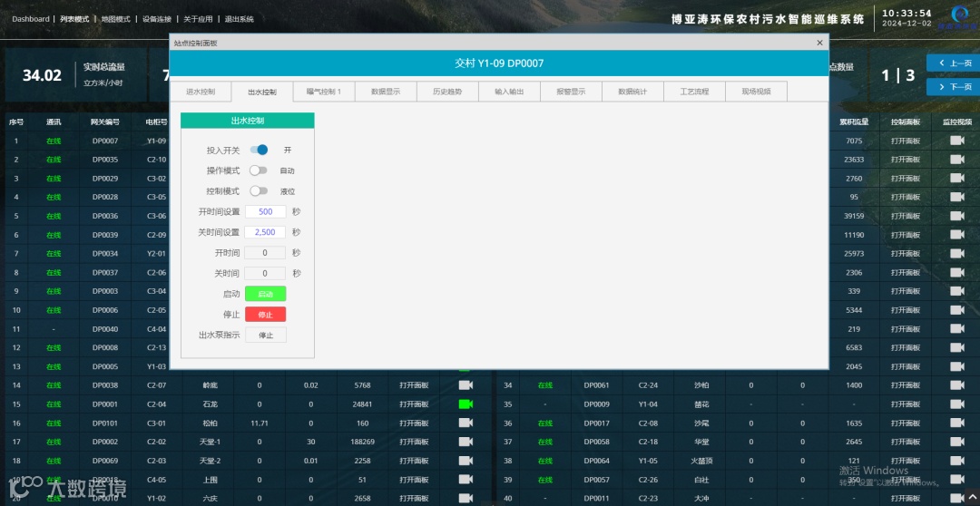
Task: Close the 站点控制面板 dialog
Action: [820, 43]
